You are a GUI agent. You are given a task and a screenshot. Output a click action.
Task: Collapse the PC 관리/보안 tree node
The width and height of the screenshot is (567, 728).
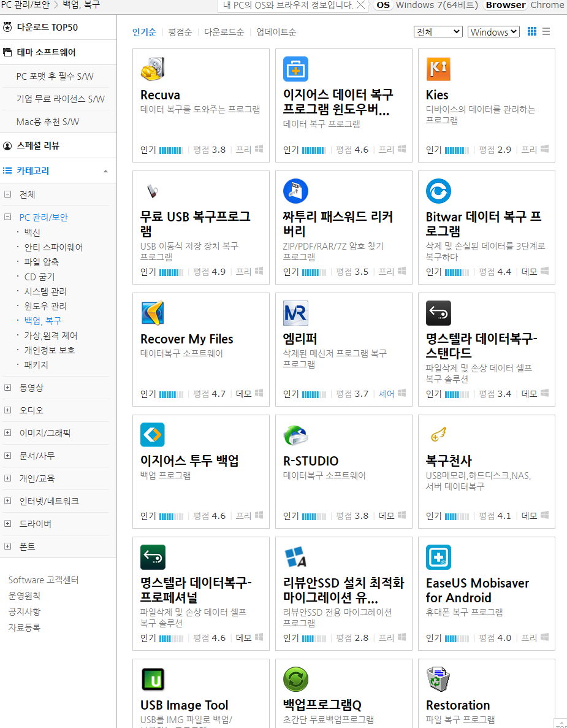point(7,217)
